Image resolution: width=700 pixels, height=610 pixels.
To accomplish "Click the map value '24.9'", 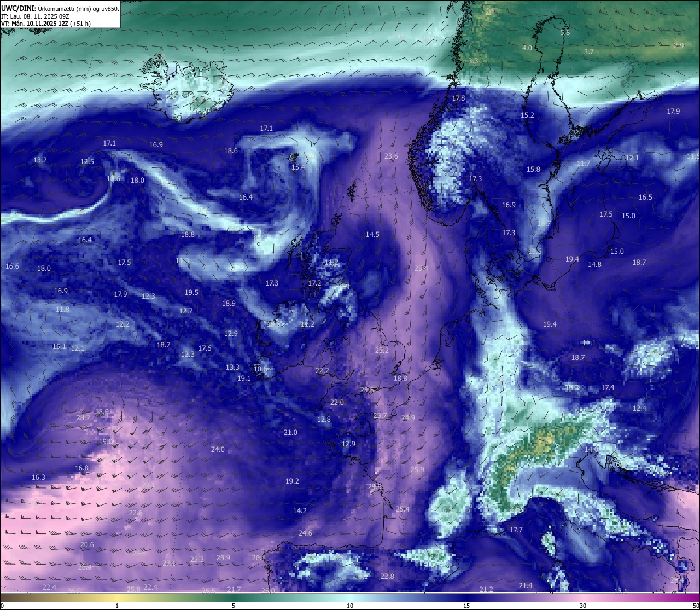I will pos(408,417).
